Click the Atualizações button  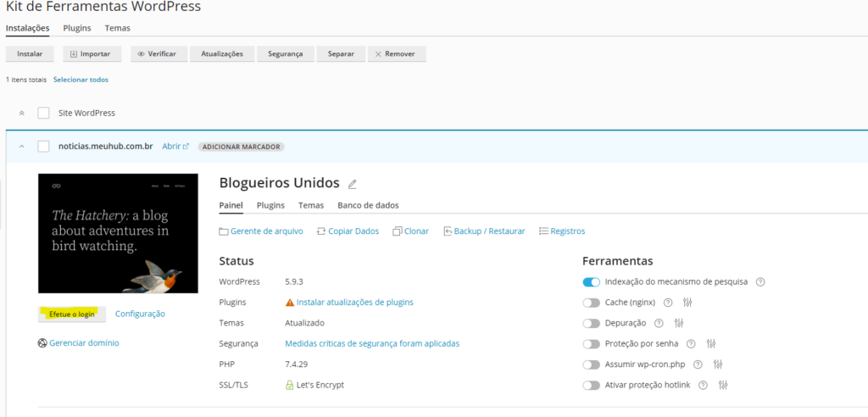[222, 53]
